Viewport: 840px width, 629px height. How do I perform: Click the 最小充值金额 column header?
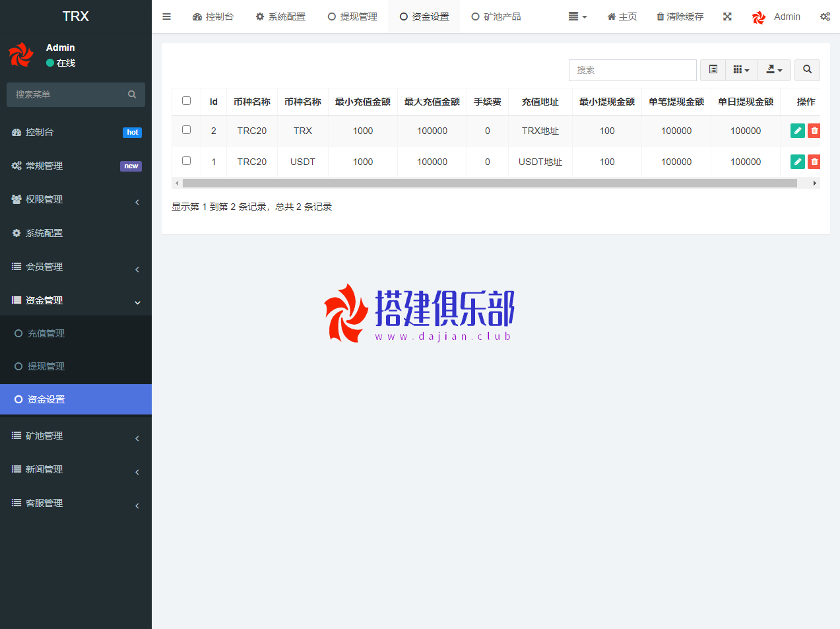click(x=363, y=102)
